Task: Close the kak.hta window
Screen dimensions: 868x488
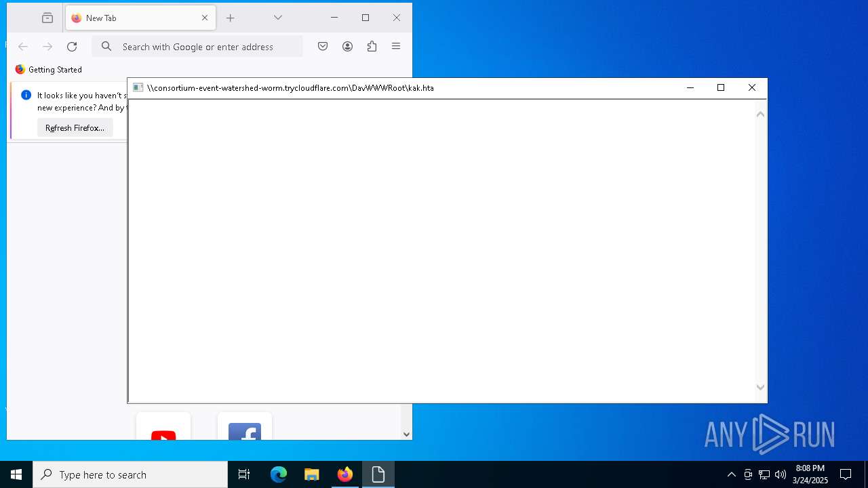Action: [x=751, y=88]
